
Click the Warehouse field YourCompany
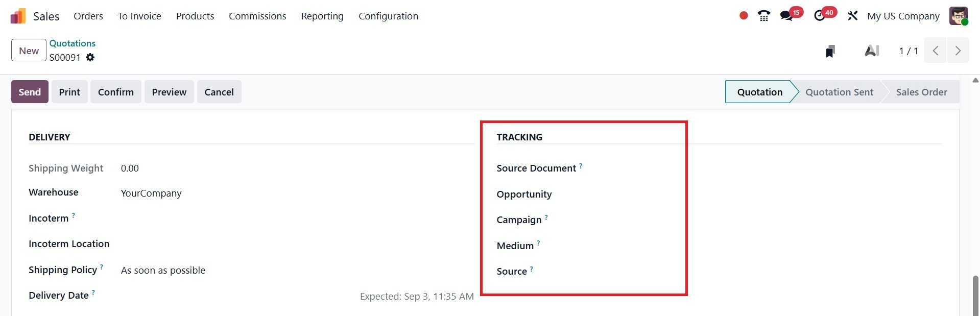151,193
